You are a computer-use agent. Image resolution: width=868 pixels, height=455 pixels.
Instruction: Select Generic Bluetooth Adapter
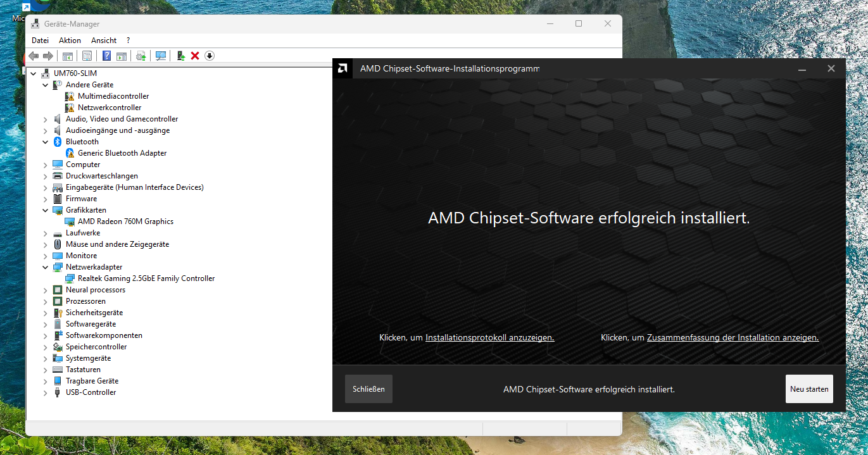[x=122, y=153]
